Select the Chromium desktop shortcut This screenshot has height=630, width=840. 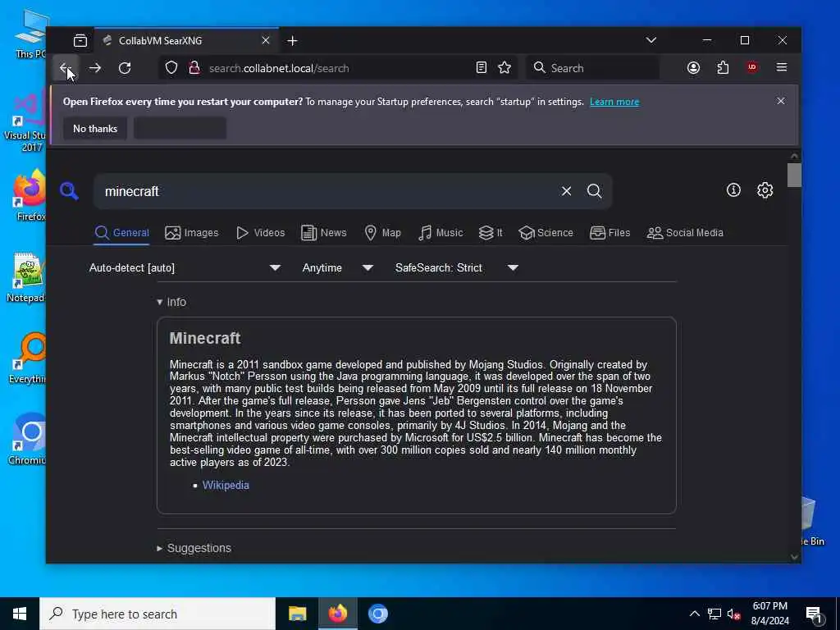[27, 440]
